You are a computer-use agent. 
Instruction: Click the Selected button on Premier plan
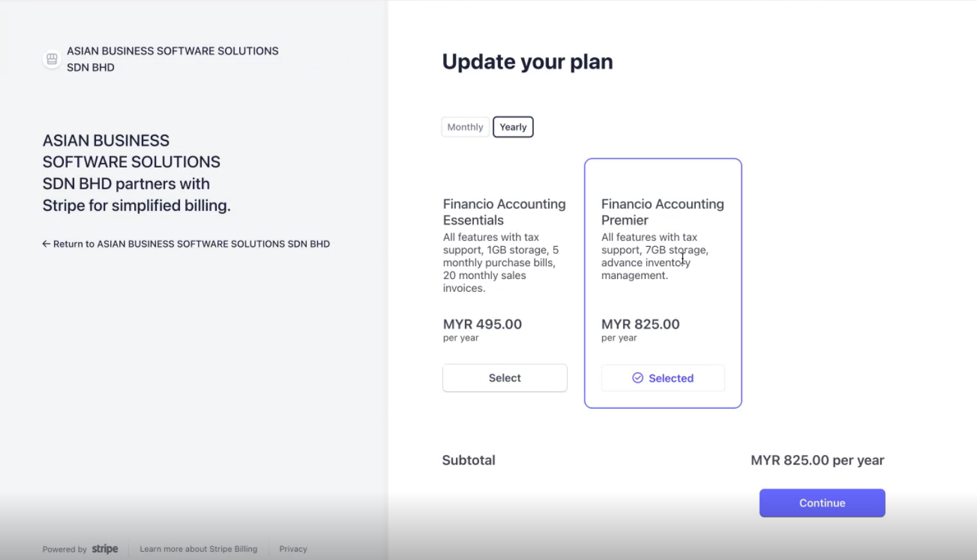[x=663, y=378]
